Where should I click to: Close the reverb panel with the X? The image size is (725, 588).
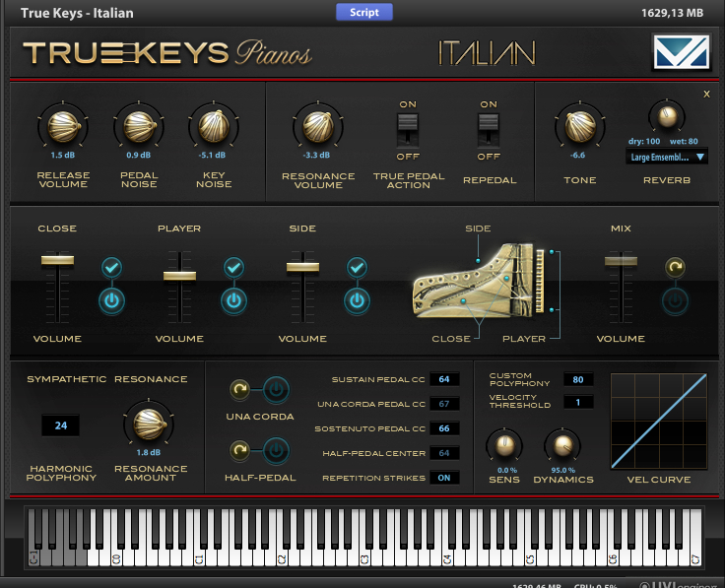(706, 95)
